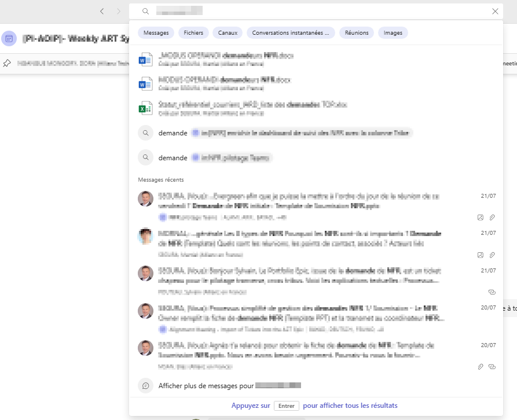Open the second Word document result
The image size is (517, 420).
317,84
